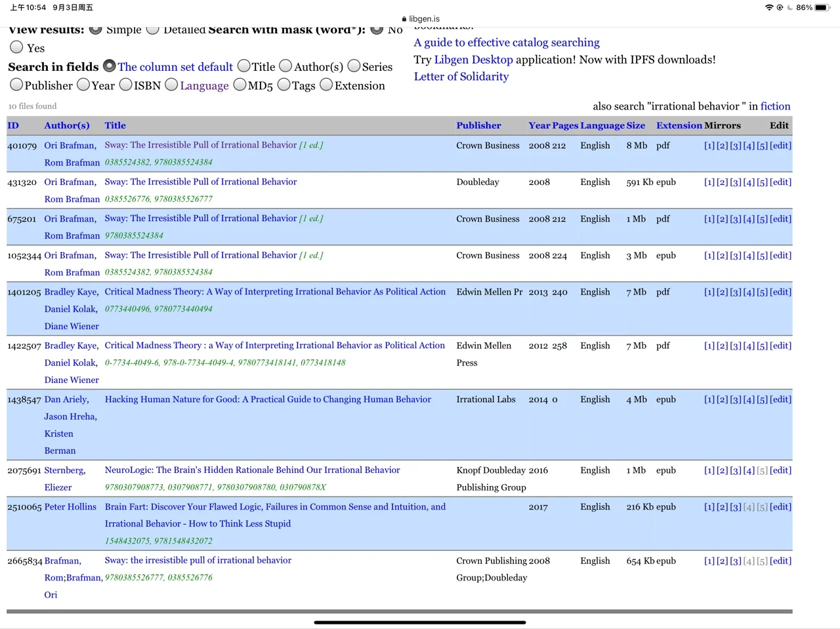This screenshot has width=840, height=629.
Task: Select the MD5 radio button
Action: pos(240,85)
